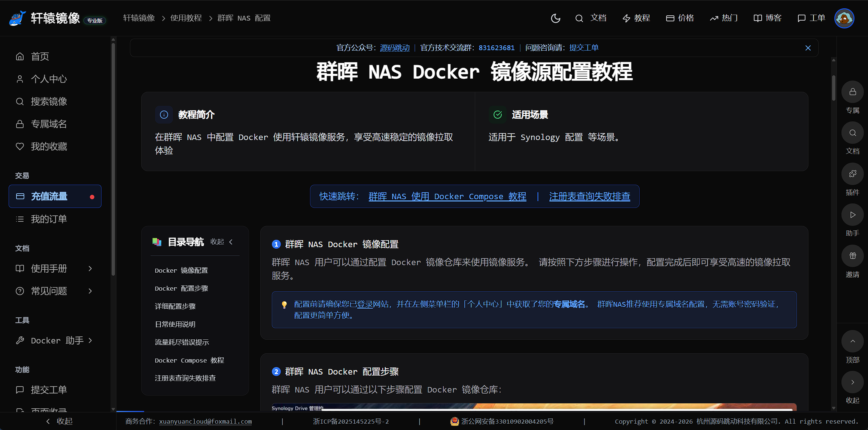Close the announcement banner
This screenshot has height=430, width=868.
tap(808, 48)
